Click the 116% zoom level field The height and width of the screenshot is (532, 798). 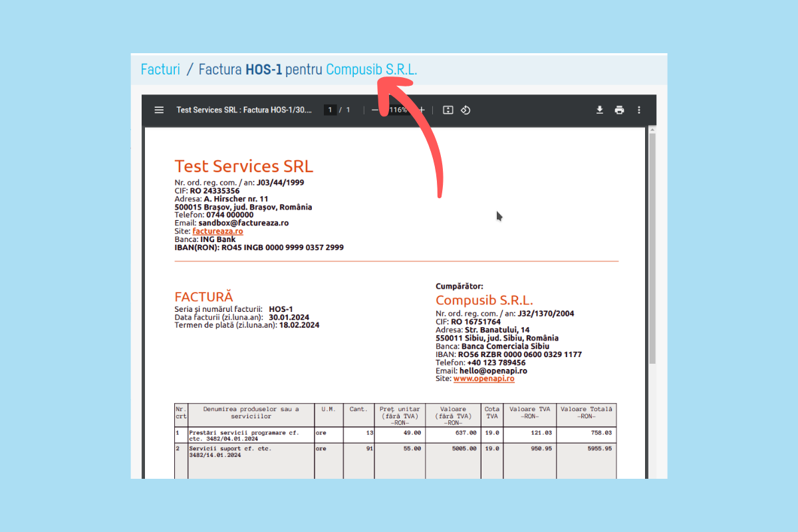(398, 110)
